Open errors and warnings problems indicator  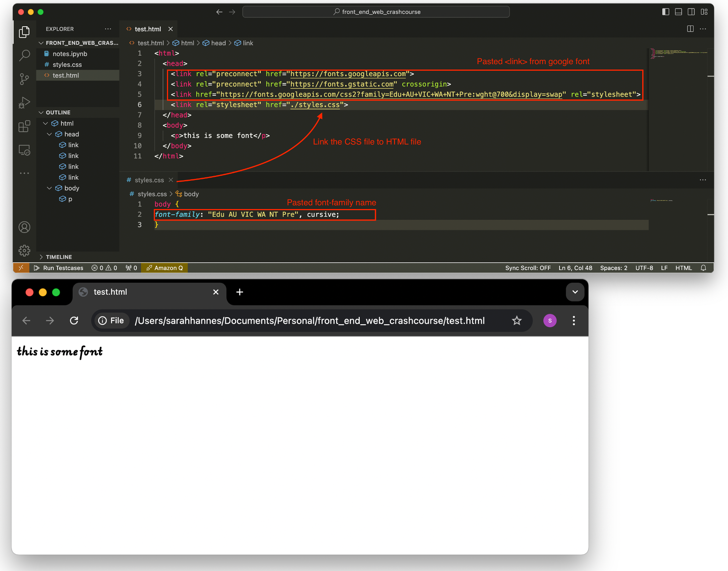click(104, 268)
